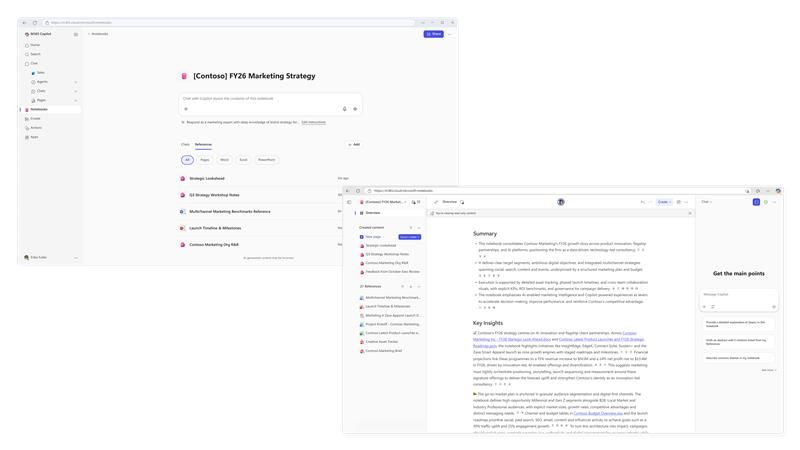
Task: Click refresh icon in front browser window
Action: tap(358, 191)
